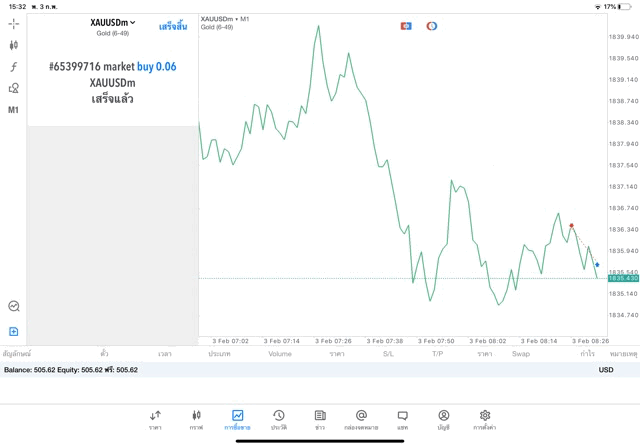This screenshot has height=447, width=640.
Task: Sort by ตั๋ว ticket column header
Action: tap(104, 354)
